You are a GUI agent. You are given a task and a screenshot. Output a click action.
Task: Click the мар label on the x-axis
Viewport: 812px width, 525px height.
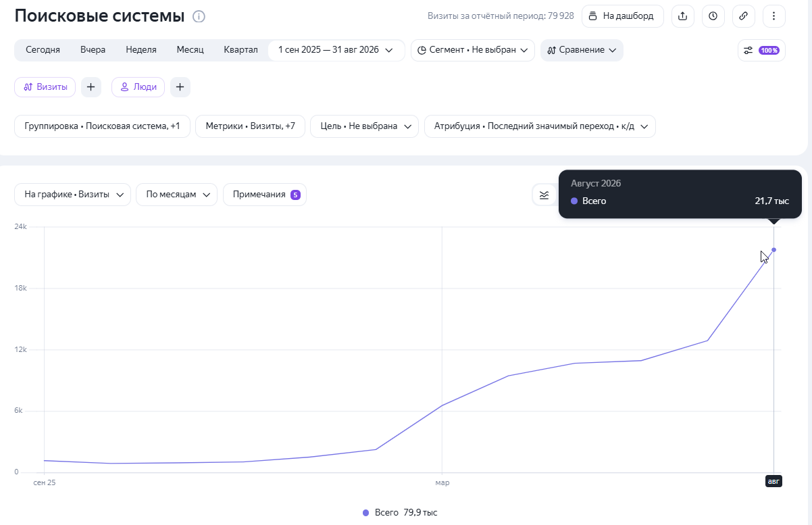click(x=442, y=483)
